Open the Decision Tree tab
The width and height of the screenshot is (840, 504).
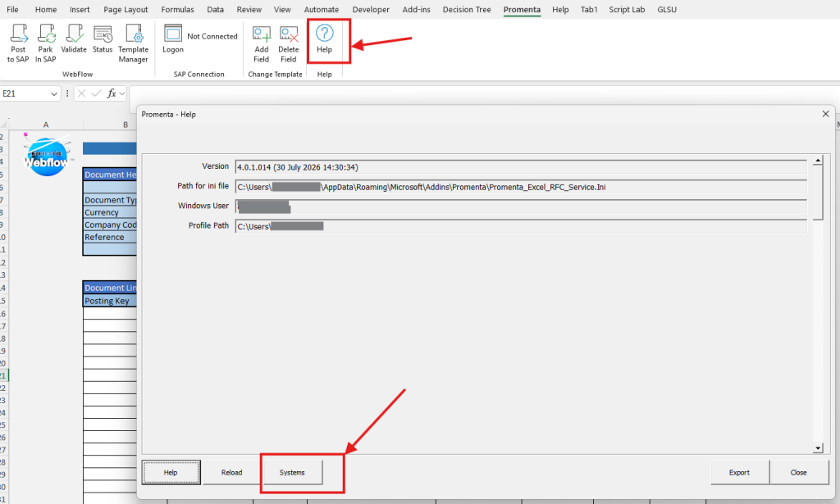[x=467, y=10]
